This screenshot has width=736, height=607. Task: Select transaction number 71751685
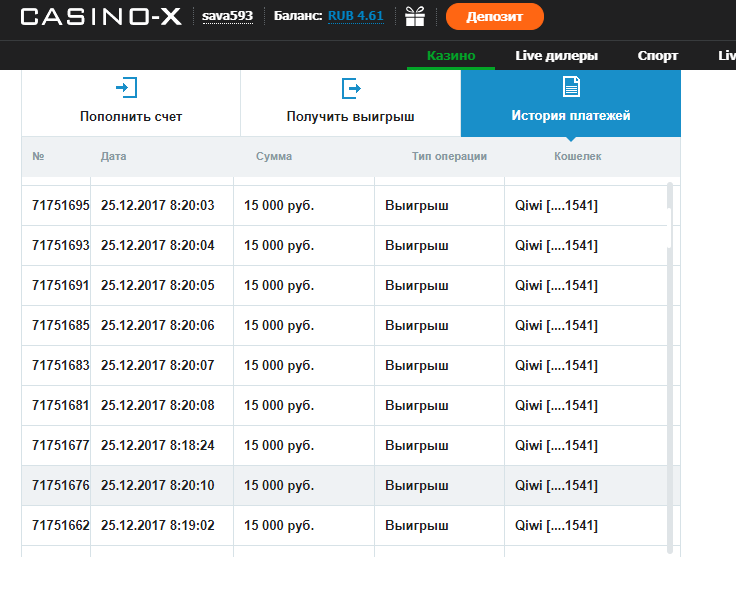pyautogui.click(x=61, y=325)
